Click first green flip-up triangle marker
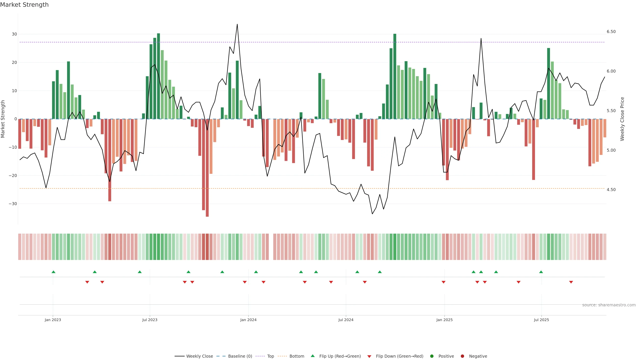 coord(53,272)
